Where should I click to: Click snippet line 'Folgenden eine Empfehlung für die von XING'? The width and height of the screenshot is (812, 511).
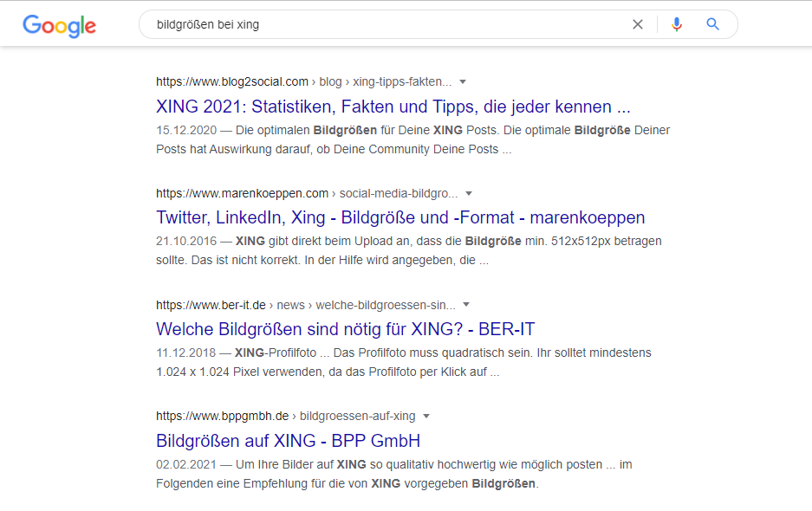[347, 483]
